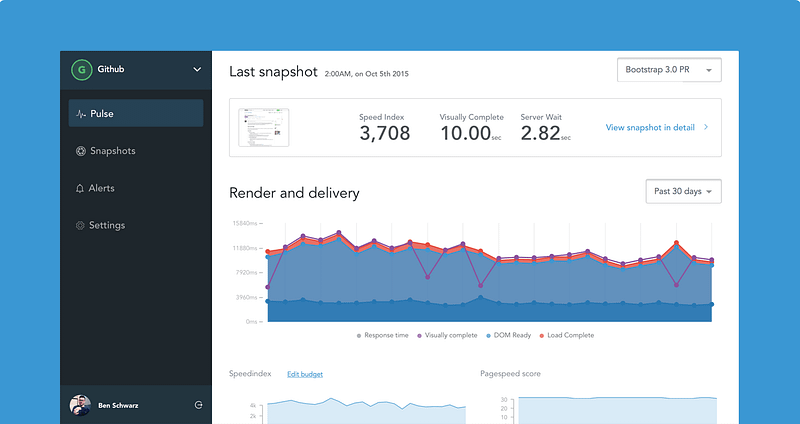Toggle Load Complete series in legend

(566, 335)
